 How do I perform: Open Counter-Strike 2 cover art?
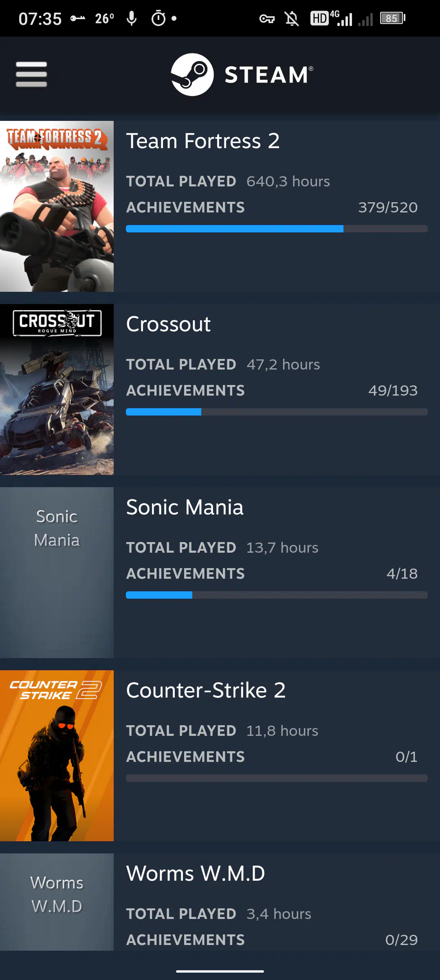pos(57,756)
